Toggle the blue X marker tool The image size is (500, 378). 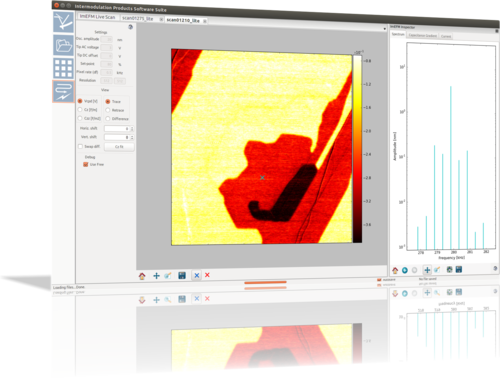pos(197,275)
